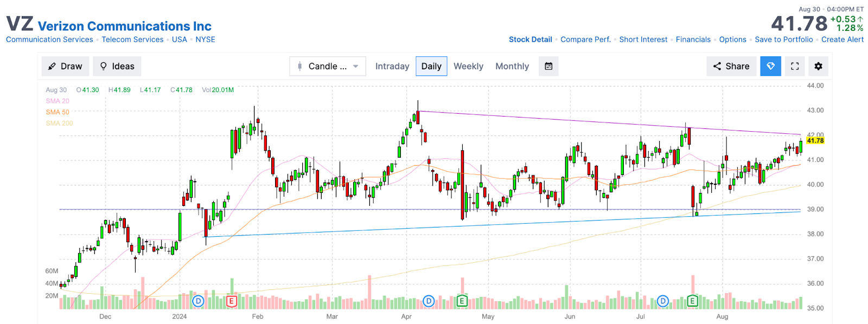Click the Verizon Communications Inc title
868x324 pixels.
125,26
